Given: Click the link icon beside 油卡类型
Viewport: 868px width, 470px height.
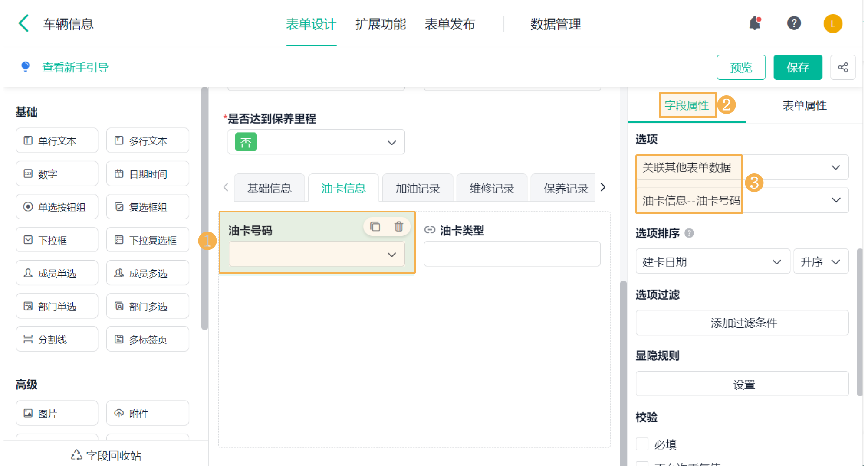Looking at the screenshot, I should pos(430,230).
